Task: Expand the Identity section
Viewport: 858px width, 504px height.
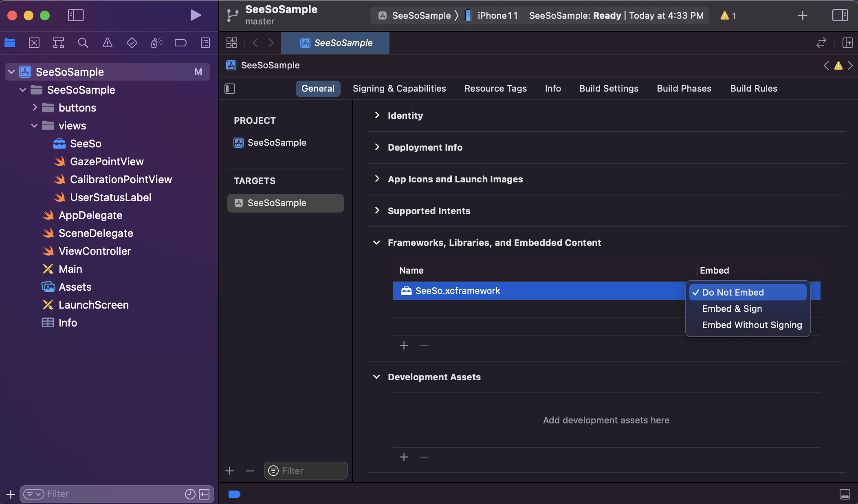Action: point(377,115)
